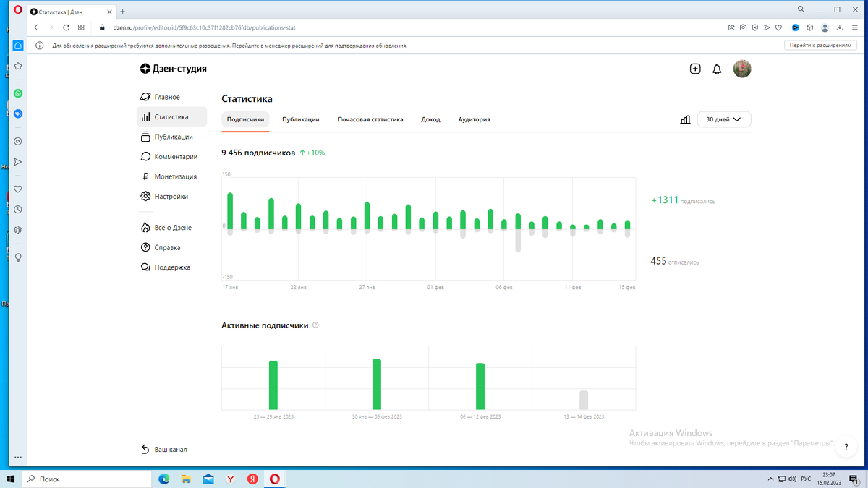Open browser downloads icon
The image size is (868, 488).
click(840, 27)
